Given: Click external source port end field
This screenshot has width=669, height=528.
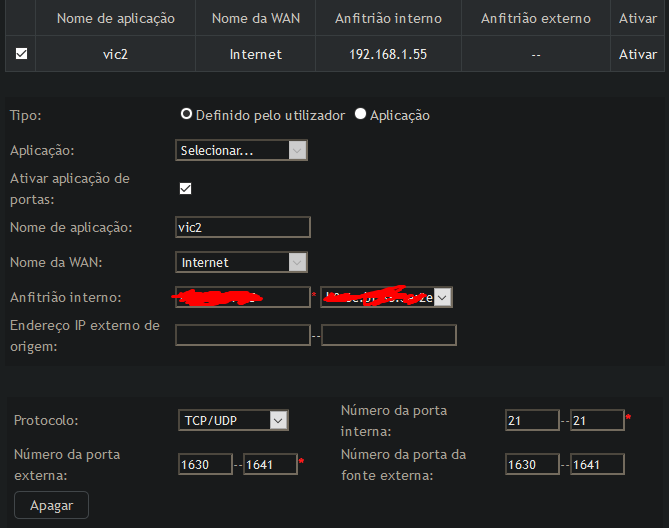Looking at the screenshot, I should point(597,464).
